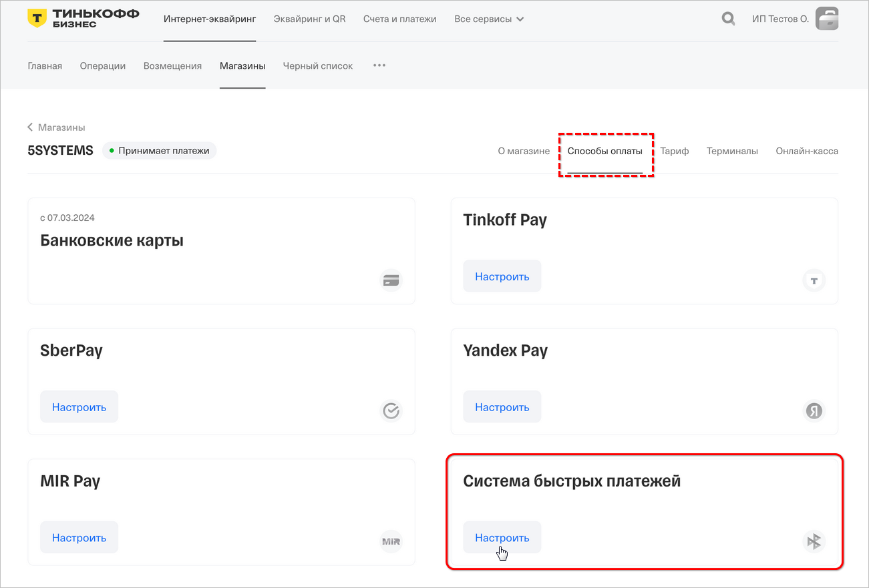Select the Магазины navigation tab
The width and height of the screenshot is (869, 588).
(242, 65)
